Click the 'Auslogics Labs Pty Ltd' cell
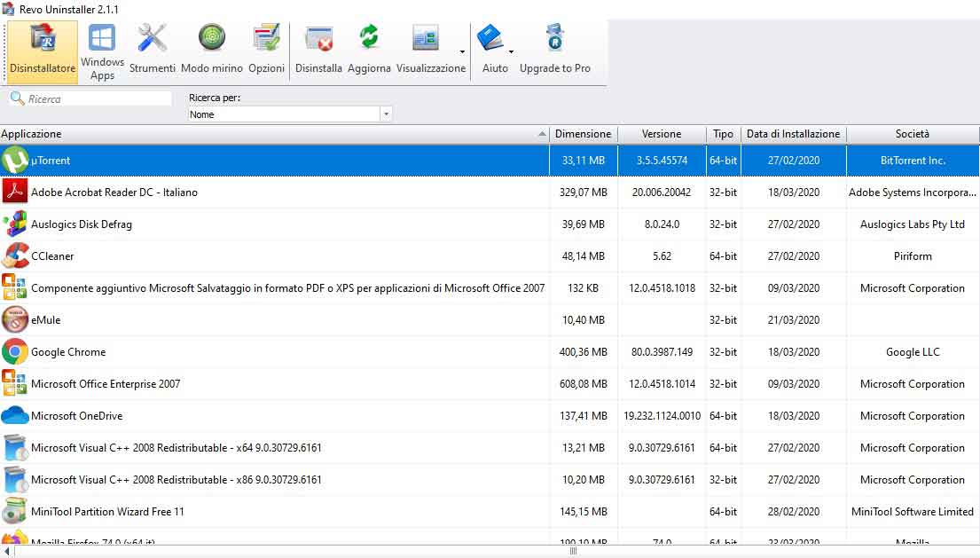This screenshot has height=558, width=980. (913, 224)
